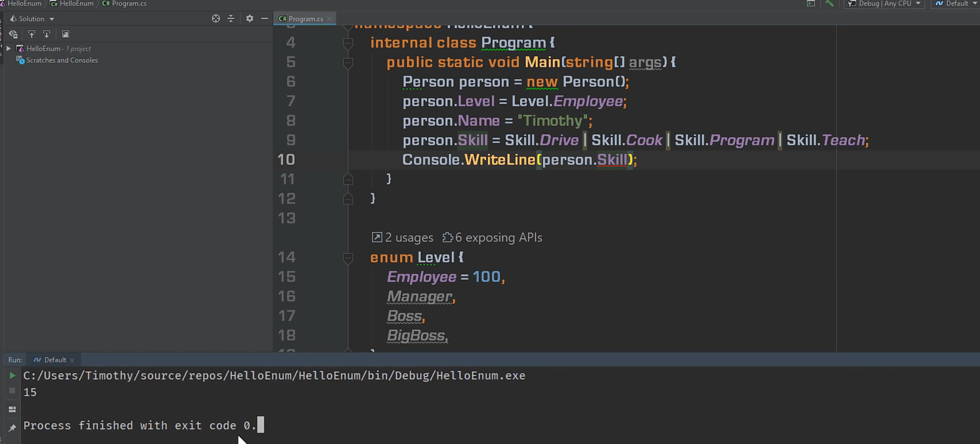This screenshot has width=980, height=444.
Task: Click the collapse all icon in Solution panel
Action: click(231, 18)
